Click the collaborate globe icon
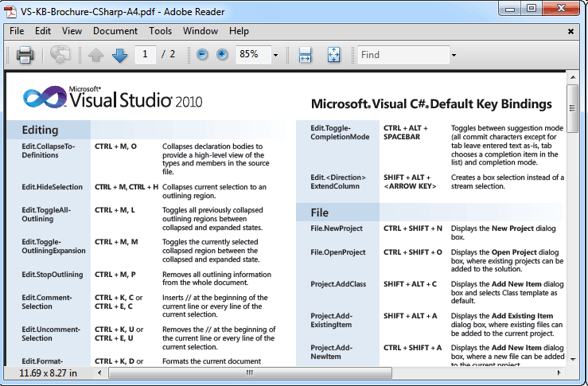Screen dimensions: 588x386 [60, 55]
